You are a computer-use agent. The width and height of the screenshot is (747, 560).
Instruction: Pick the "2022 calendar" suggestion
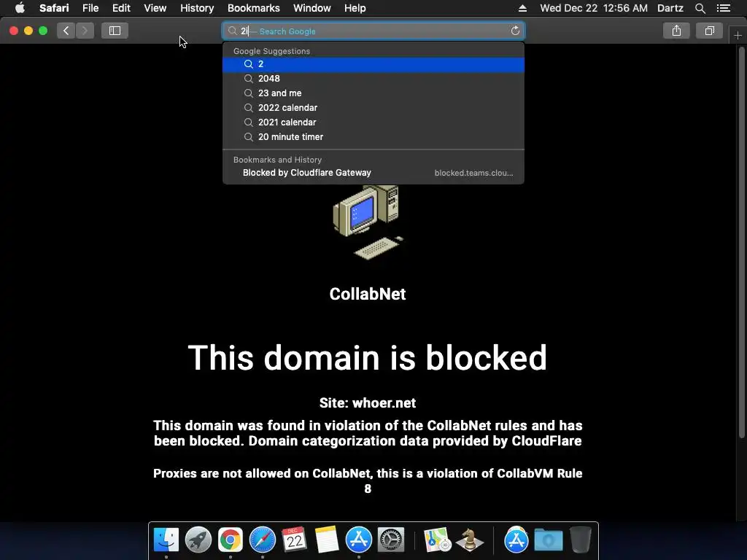coord(373,108)
